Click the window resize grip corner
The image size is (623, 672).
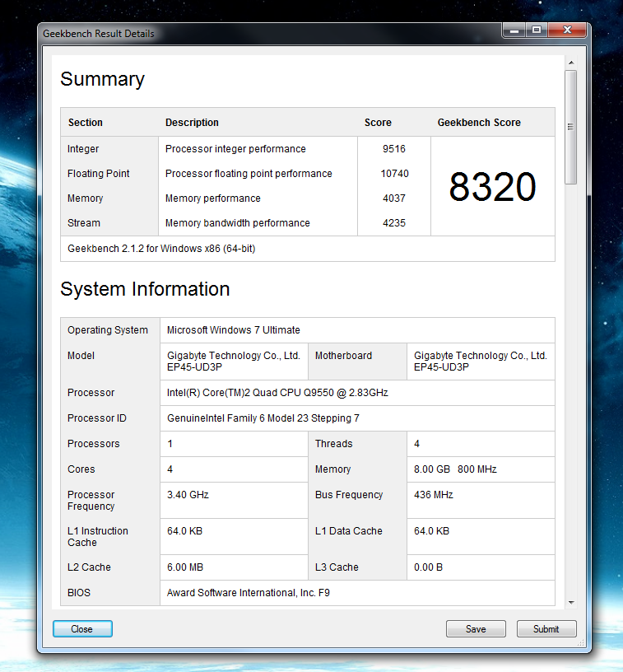pyautogui.click(x=581, y=643)
